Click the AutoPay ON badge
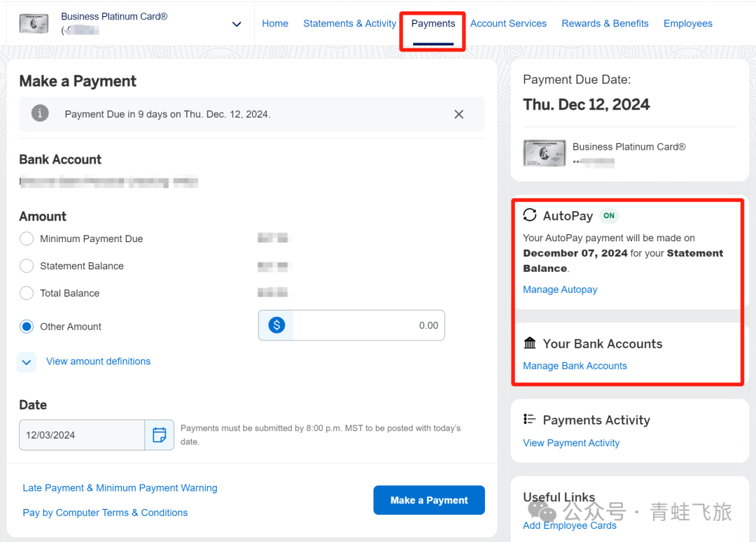Viewport: 756px width, 542px height. tap(608, 215)
